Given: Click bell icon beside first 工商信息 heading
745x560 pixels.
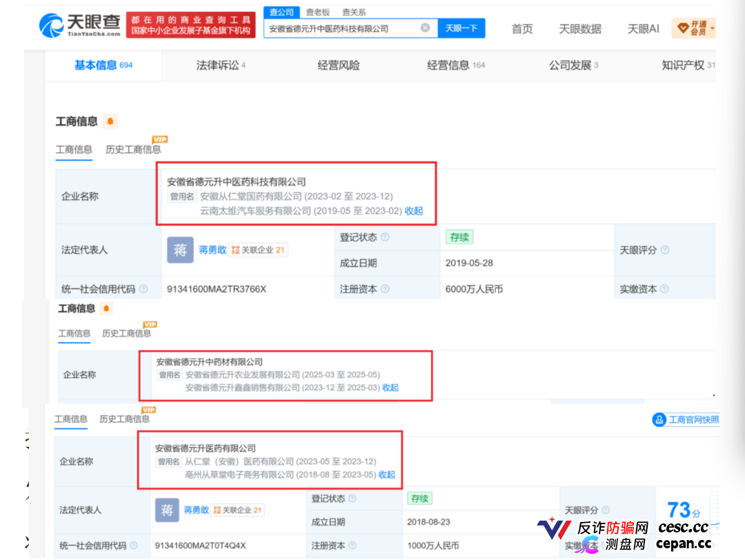Looking at the screenshot, I should tap(110, 121).
